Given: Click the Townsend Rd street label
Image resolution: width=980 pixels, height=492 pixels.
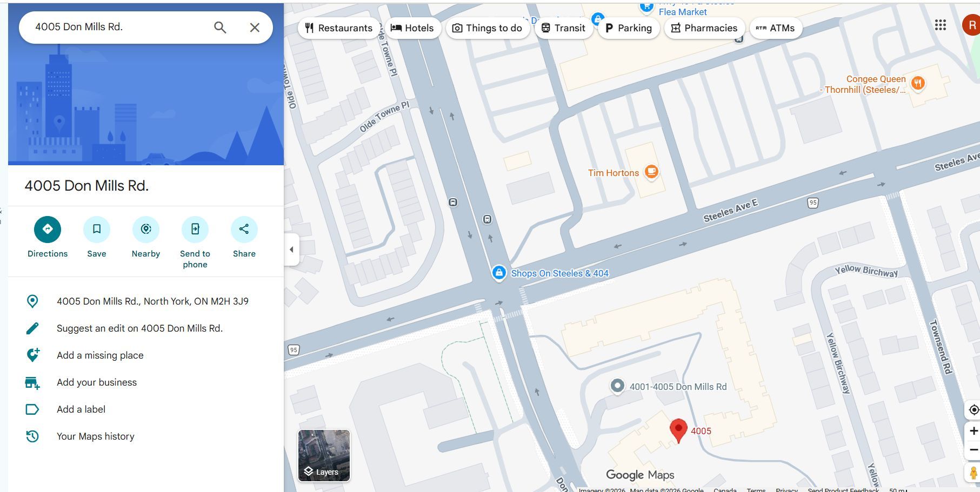Looking at the screenshot, I should pos(941,347).
